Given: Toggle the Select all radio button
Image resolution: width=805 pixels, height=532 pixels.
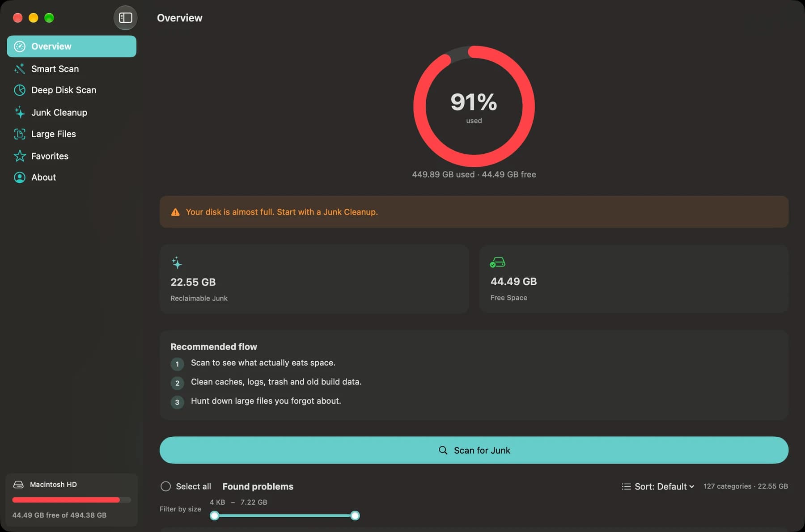Looking at the screenshot, I should pos(165,486).
